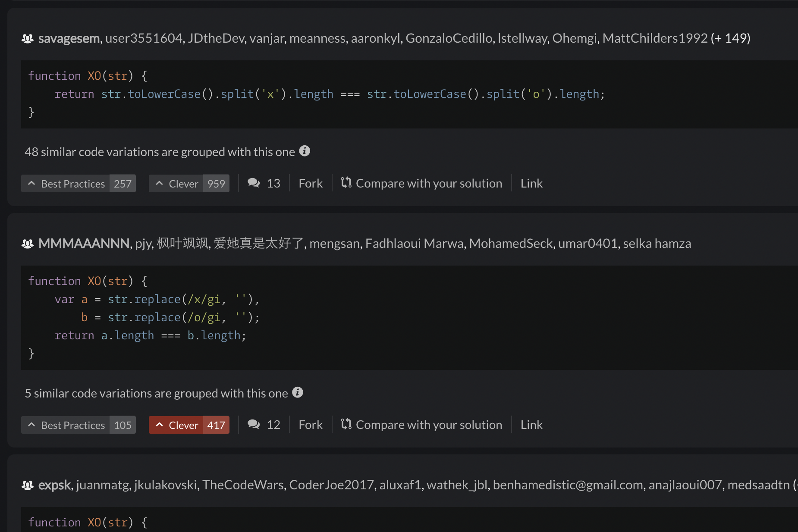Open pjy's profile
This screenshot has height=532, width=798.
[143, 244]
